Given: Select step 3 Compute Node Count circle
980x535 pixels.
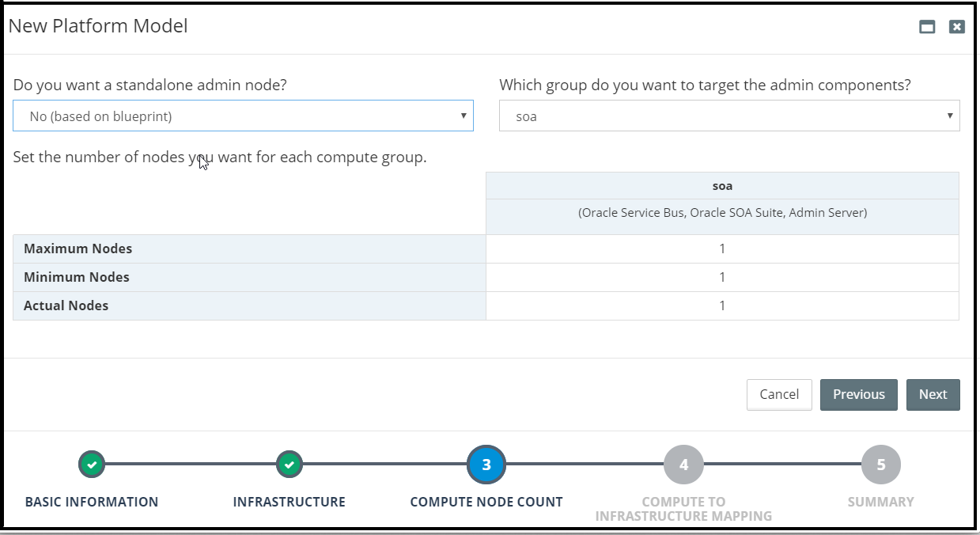Looking at the screenshot, I should pyautogui.click(x=486, y=465).
